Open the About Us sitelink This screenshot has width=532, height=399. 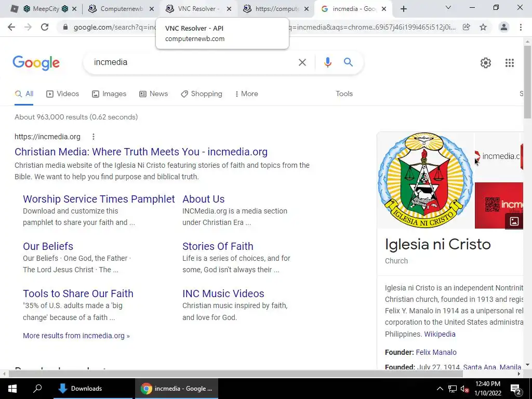pyautogui.click(x=204, y=199)
